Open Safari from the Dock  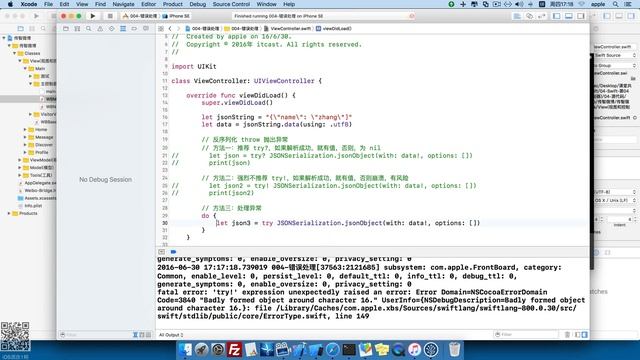pos(332,350)
